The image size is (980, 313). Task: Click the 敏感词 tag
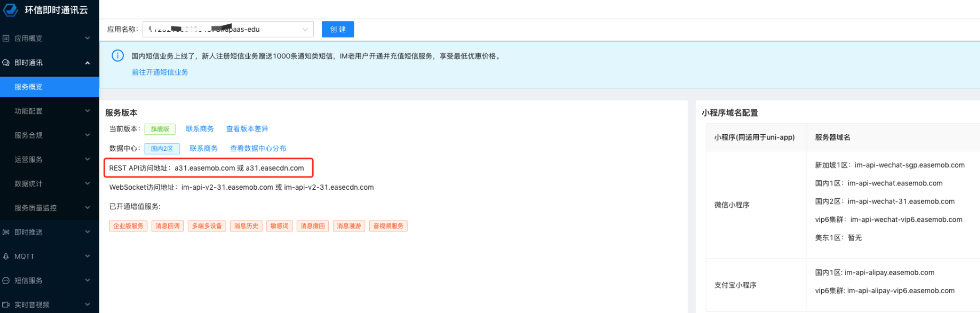click(x=280, y=226)
